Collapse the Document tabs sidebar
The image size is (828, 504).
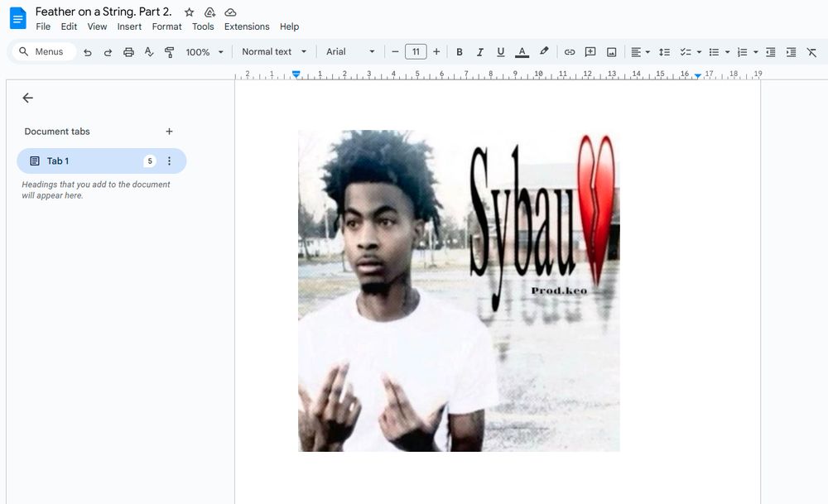click(x=27, y=98)
